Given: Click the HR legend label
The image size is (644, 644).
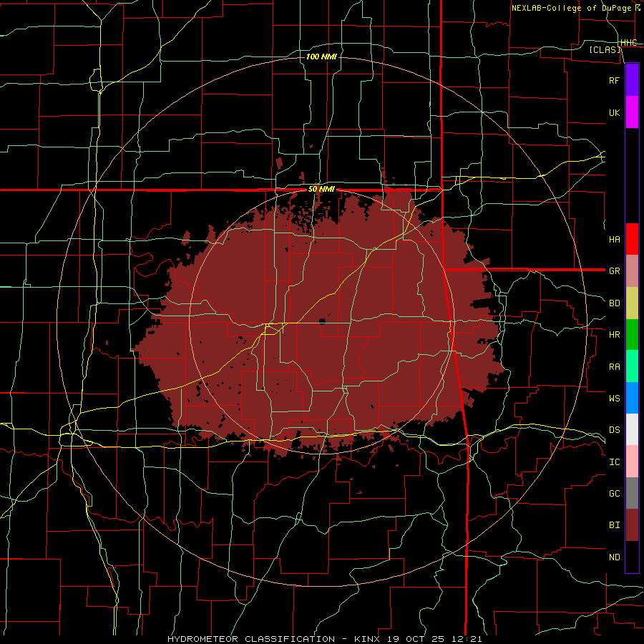Looking at the screenshot, I should pos(615,335).
